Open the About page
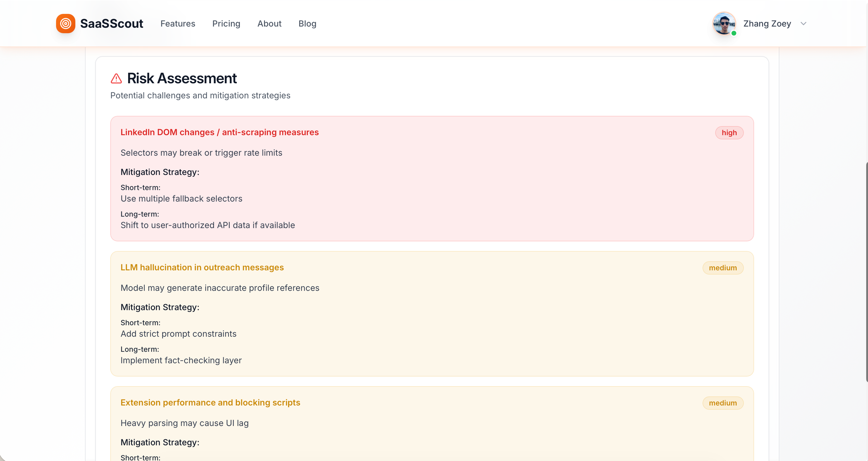 269,24
